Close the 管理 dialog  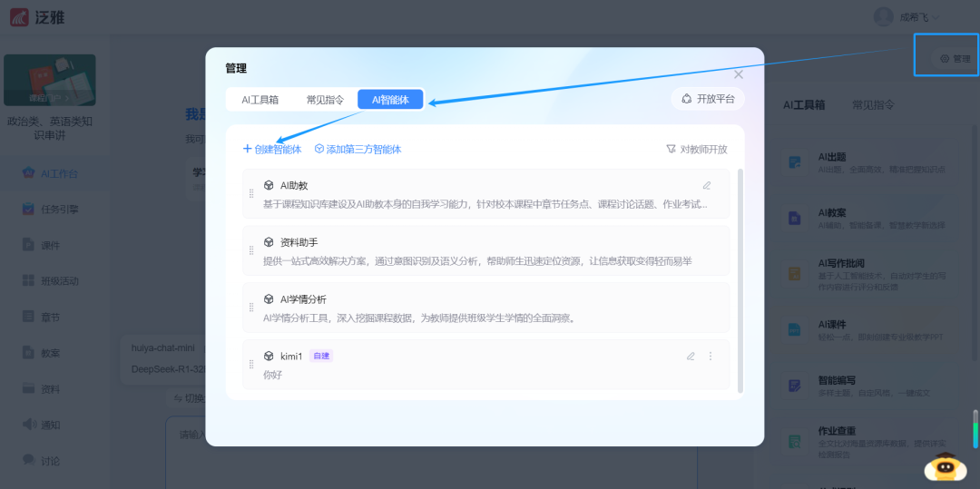[x=738, y=74]
